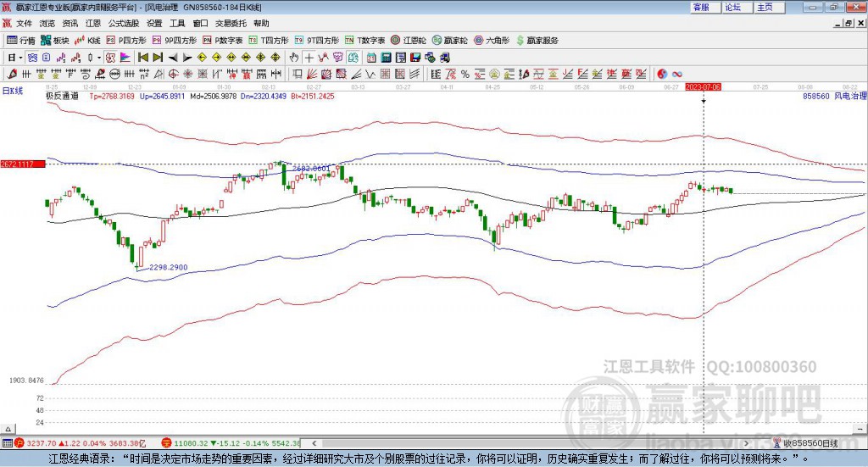Open the calendar icon in toolbar
868x467 pixels.
click(371, 58)
